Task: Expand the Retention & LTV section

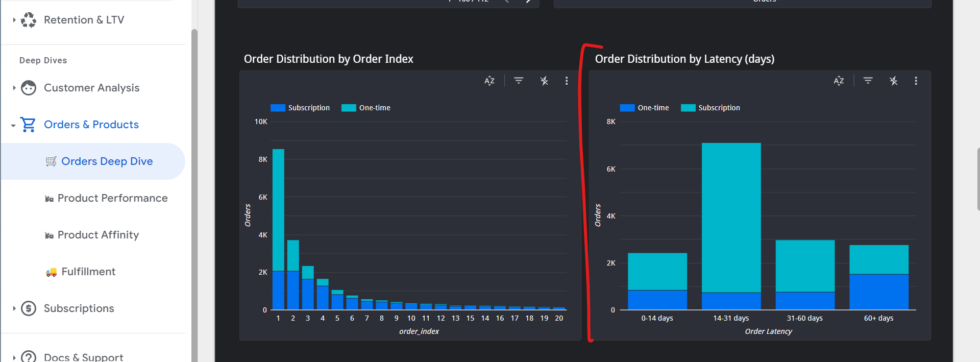Action: [x=14, y=20]
